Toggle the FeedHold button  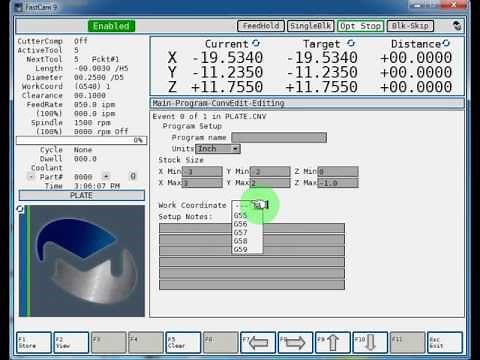click(261, 26)
